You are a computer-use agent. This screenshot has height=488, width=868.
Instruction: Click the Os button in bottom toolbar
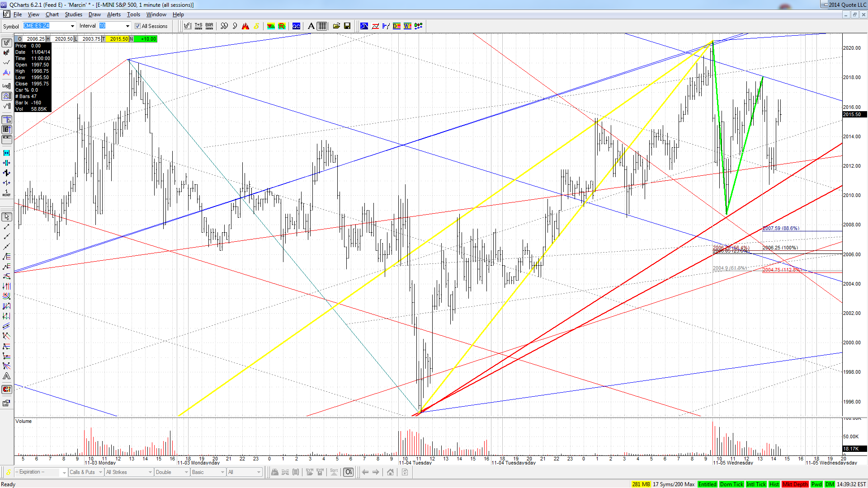tap(349, 472)
